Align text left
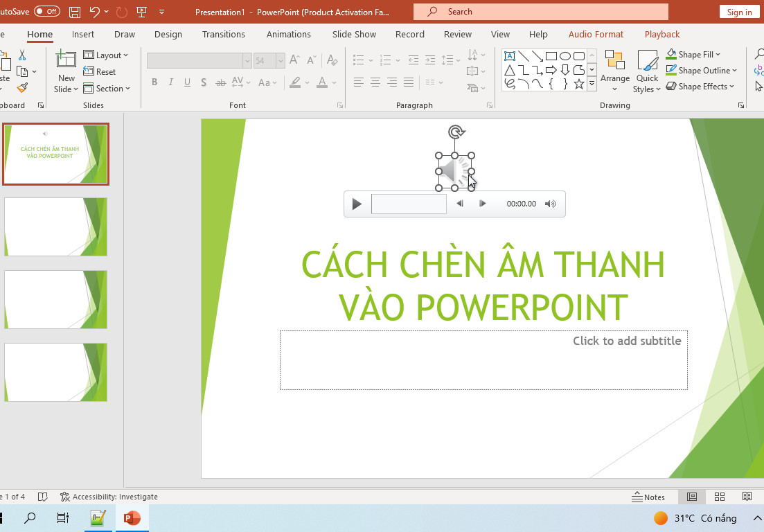764x532 pixels. pyautogui.click(x=359, y=82)
